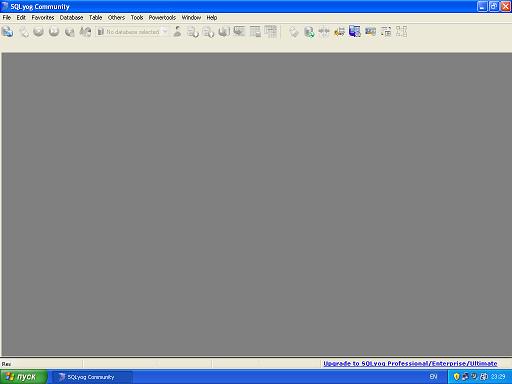Click the EN language indicator in tray
512x384 pixels.
(433, 377)
